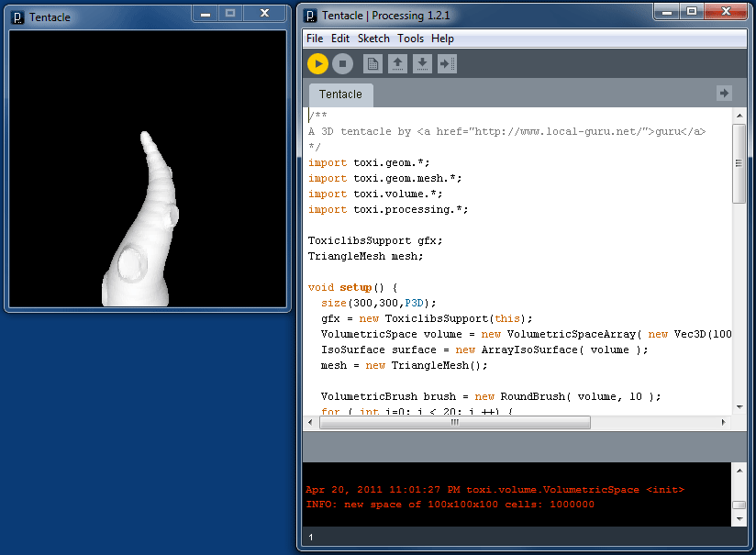Close the Tentacle output window
The height and width of the screenshot is (555, 756).
[x=264, y=14]
